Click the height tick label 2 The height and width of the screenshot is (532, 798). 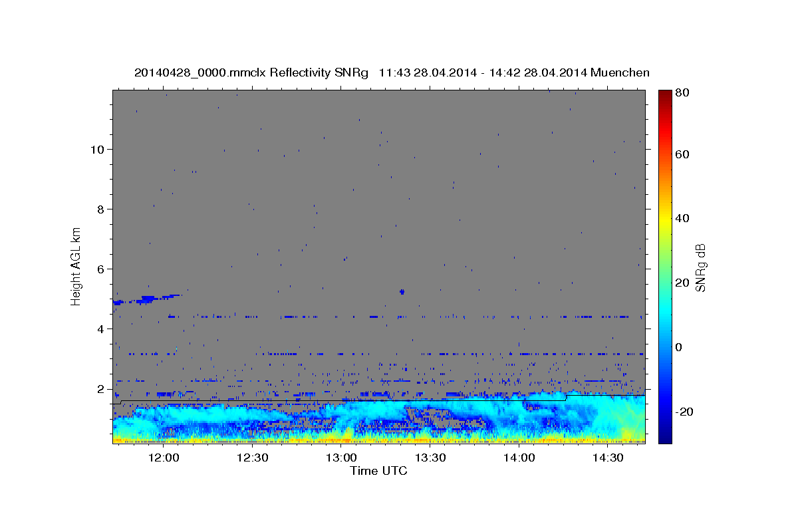coord(100,389)
